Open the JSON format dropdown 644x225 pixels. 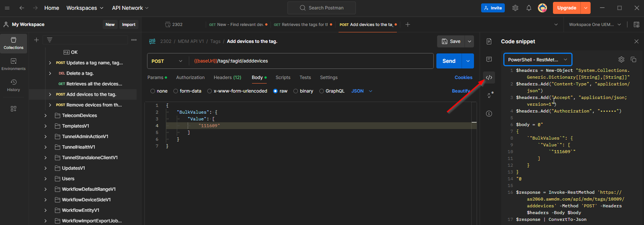pos(362,91)
